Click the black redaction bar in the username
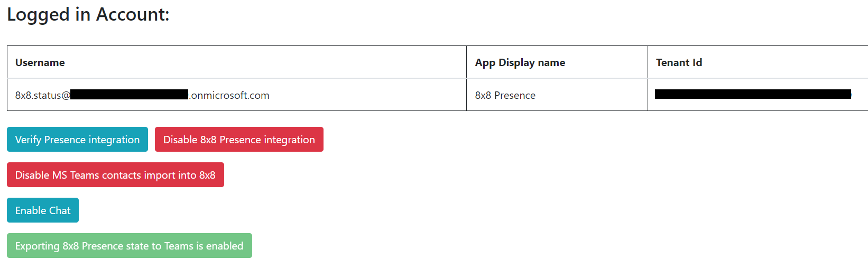This screenshot has height=277, width=868. click(x=130, y=95)
